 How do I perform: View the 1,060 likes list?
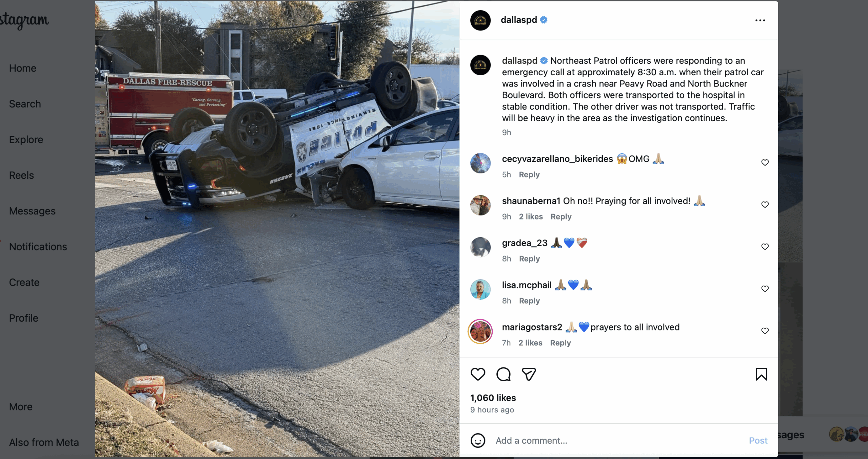point(493,398)
